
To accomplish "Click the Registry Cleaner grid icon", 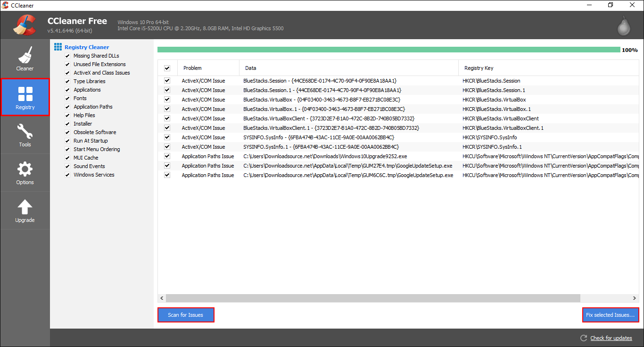I will (58, 47).
